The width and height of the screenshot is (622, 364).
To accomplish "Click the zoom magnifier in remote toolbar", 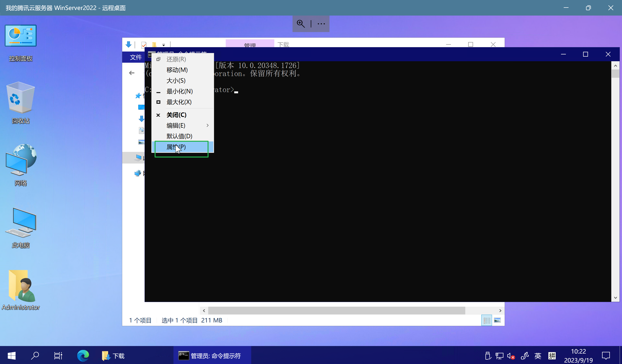I will point(301,24).
